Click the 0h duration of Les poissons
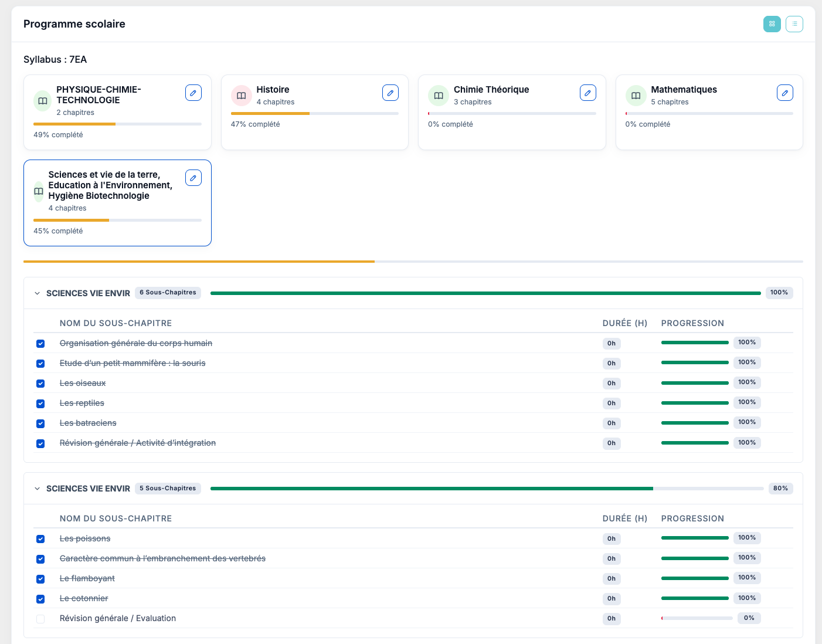The height and width of the screenshot is (644, 822). (611, 539)
